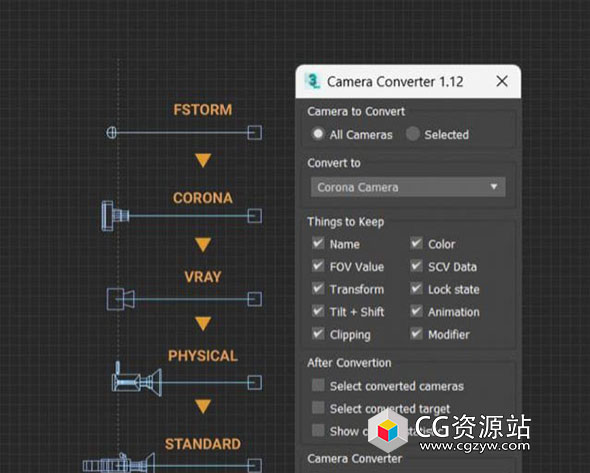The image size is (590, 473).
Task: Click the Camera to Convert group label
Action: [x=356, y=111]
